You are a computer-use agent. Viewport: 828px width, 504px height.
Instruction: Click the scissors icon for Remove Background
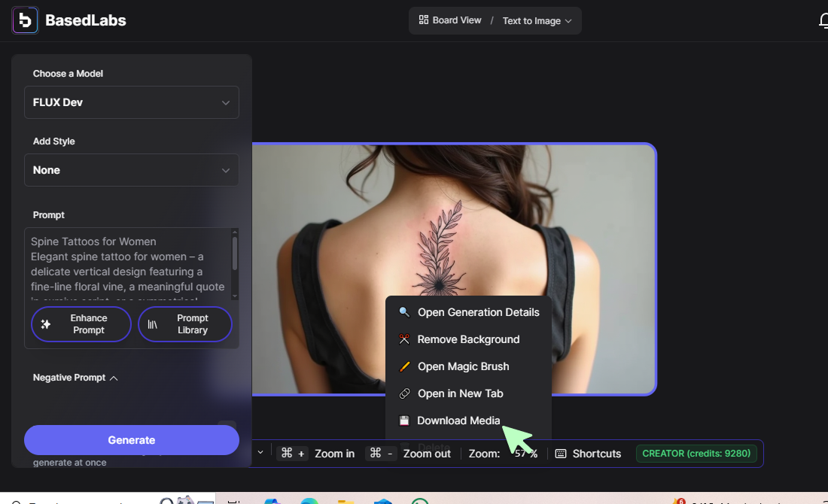click(404, 339)
